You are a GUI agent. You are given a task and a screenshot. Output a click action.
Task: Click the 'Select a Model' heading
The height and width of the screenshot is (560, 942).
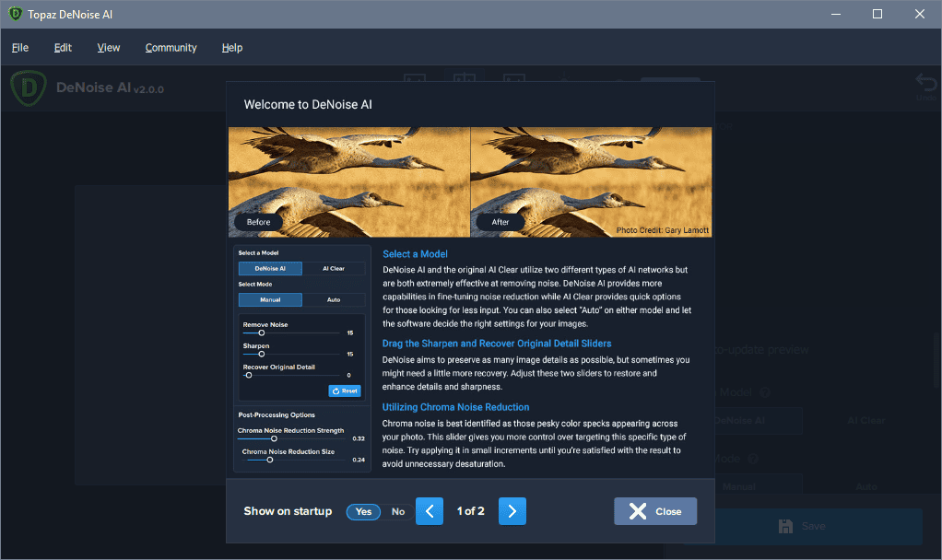pyautogui.click(x=415, y=254)
